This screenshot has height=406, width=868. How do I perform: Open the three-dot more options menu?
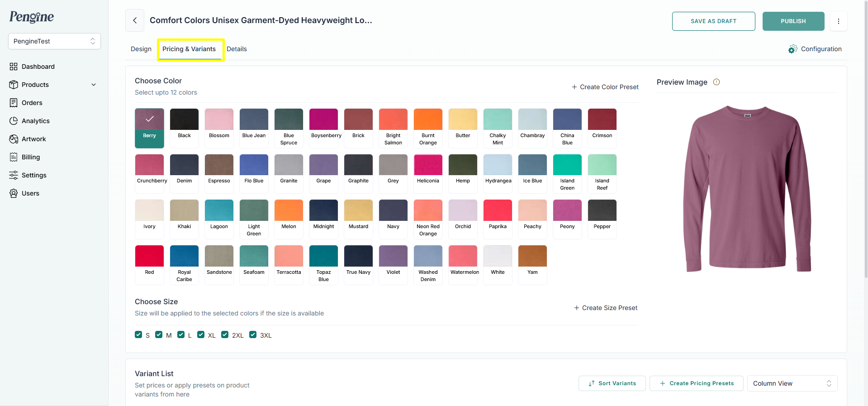tap(838, 21)
